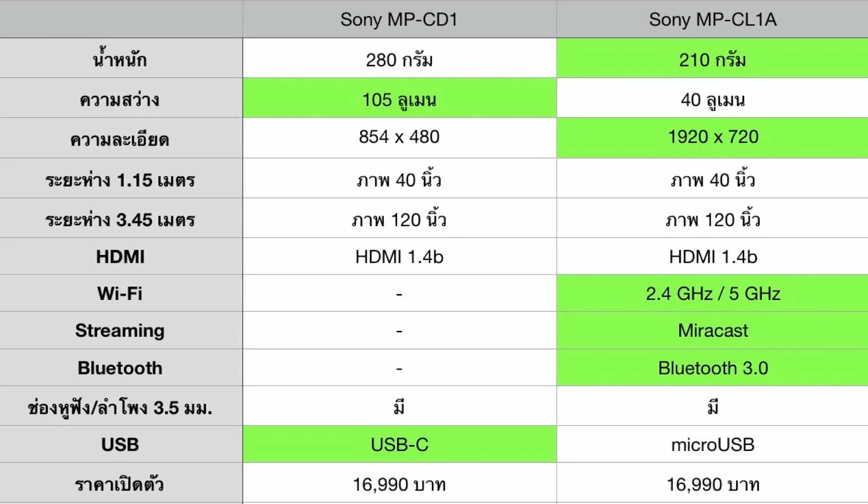This screenshot has height=504, width=868.
Task: Click the highlighted 1920 x 720 cell
Action: (712, 138)
